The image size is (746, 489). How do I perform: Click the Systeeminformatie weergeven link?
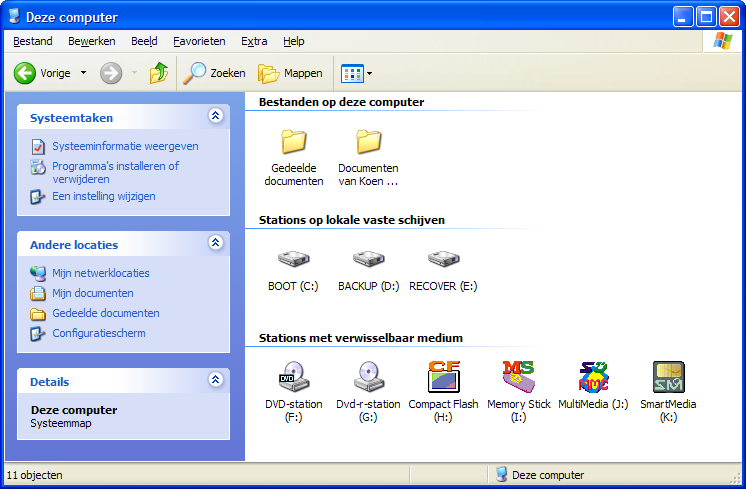click(x=125, y=146)
